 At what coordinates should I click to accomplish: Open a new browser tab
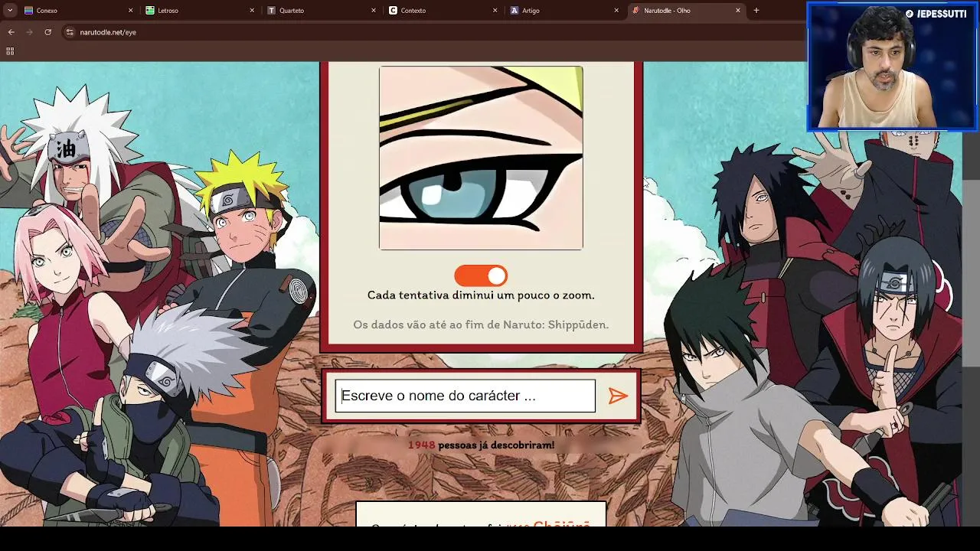click(756, 11)
